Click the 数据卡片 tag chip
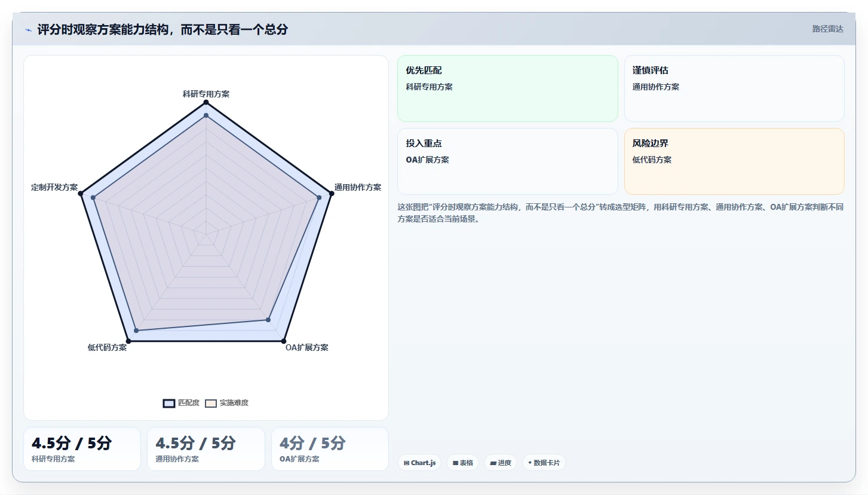The height and width of the screenshot is (495, 868). (544, 463)
